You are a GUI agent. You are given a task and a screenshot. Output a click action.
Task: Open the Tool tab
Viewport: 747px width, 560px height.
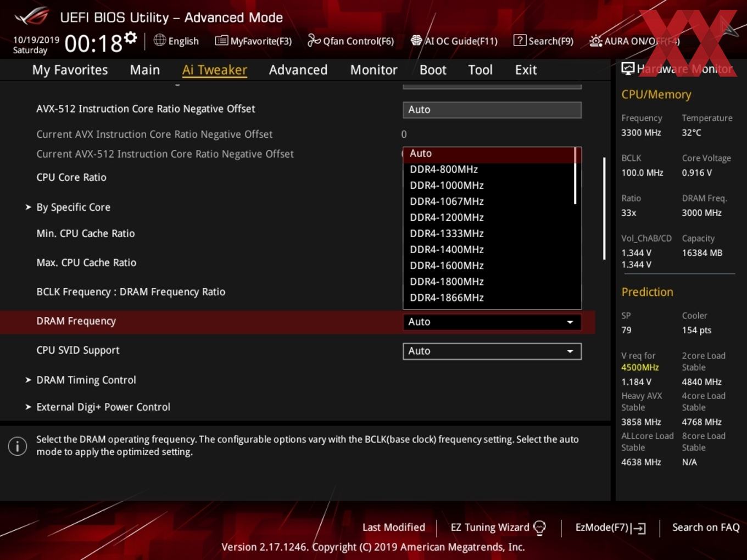coord(480,70)
